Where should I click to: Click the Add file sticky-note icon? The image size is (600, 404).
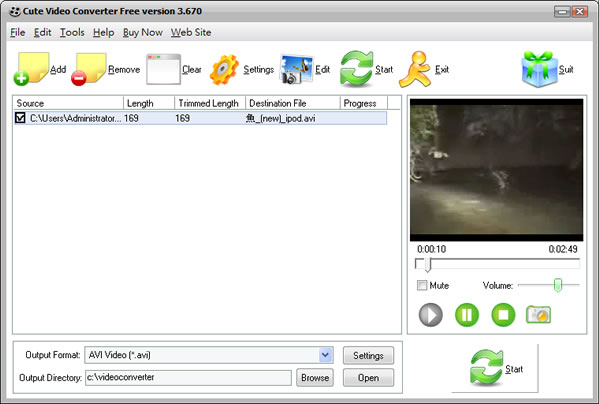point(31,68)
